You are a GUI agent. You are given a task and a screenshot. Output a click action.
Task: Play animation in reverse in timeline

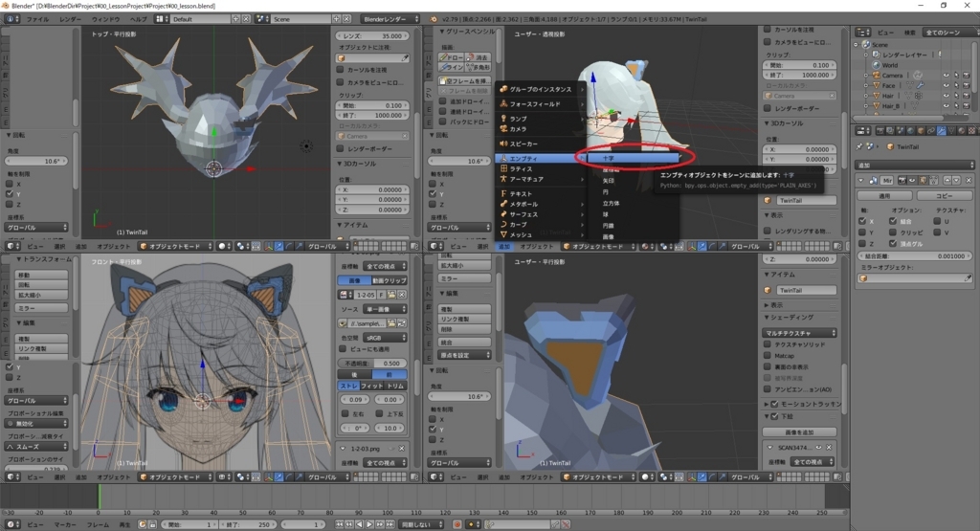(360, 524)
